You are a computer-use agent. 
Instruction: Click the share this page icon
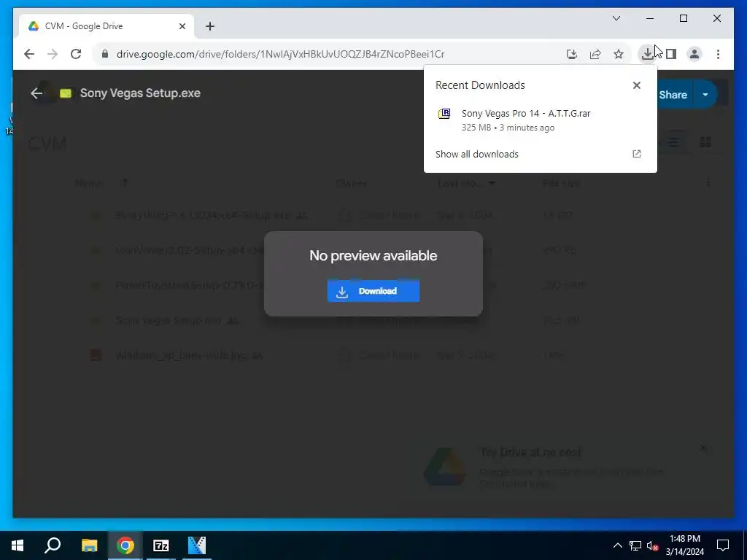(595, 54)
